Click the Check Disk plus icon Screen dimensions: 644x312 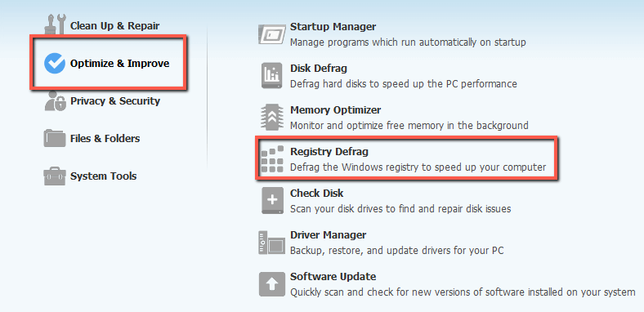(272, 201)
